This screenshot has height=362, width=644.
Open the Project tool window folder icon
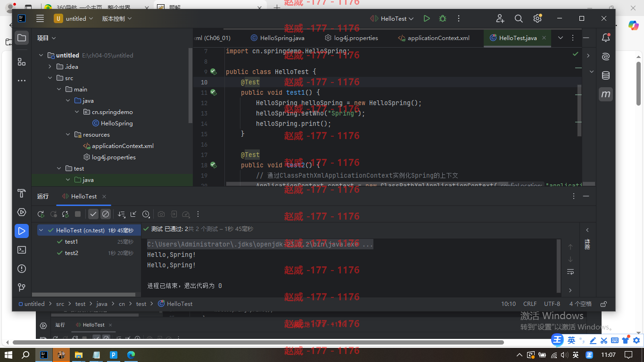(22, 38)
